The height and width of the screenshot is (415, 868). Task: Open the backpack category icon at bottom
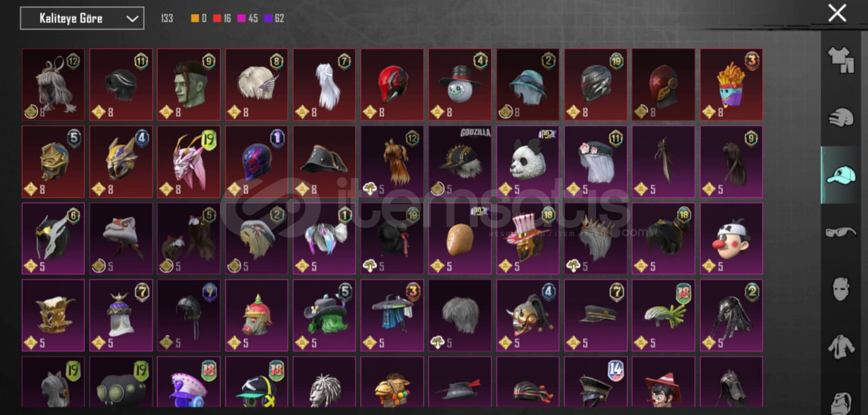point(841,401)
